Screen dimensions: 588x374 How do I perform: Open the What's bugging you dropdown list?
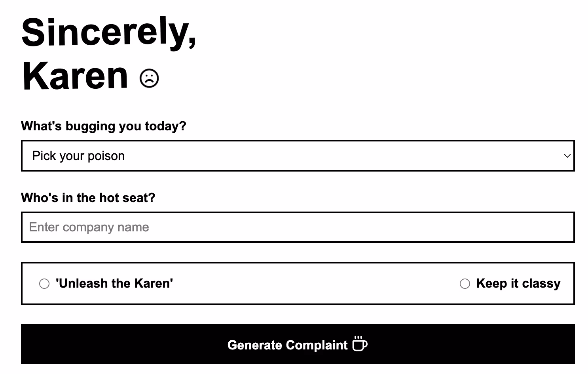coord(297,156)
